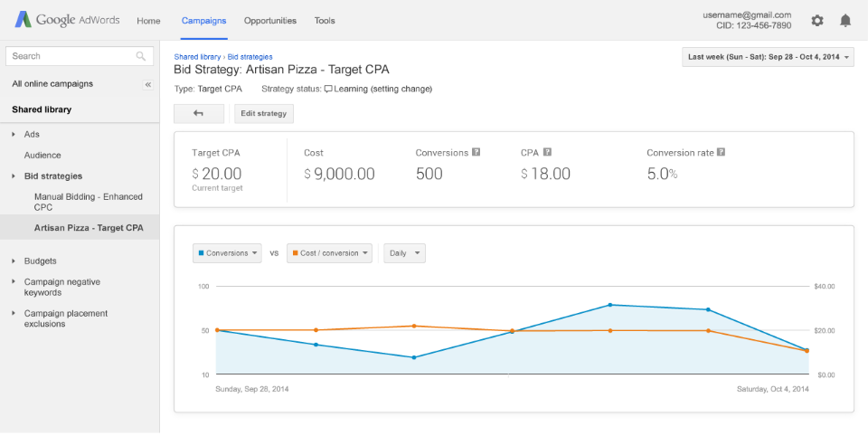Open the Cost / conversion metric dropdown

[x=329, y=253]
